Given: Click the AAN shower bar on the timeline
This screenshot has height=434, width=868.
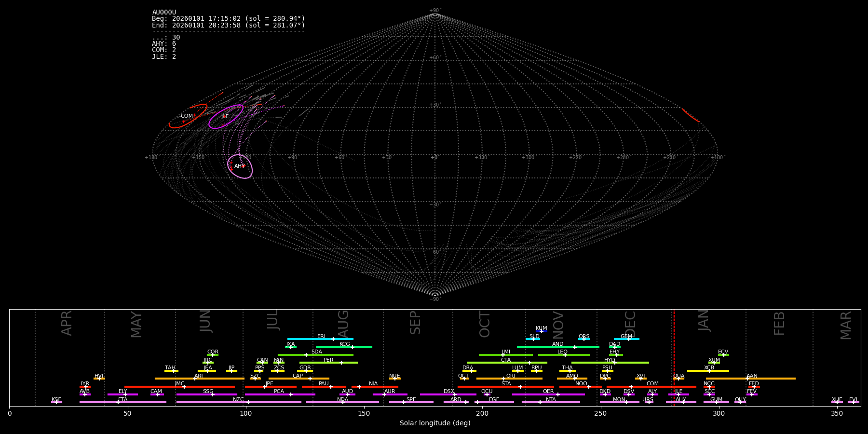Looking at the screenshot, I should coord(751,379).
